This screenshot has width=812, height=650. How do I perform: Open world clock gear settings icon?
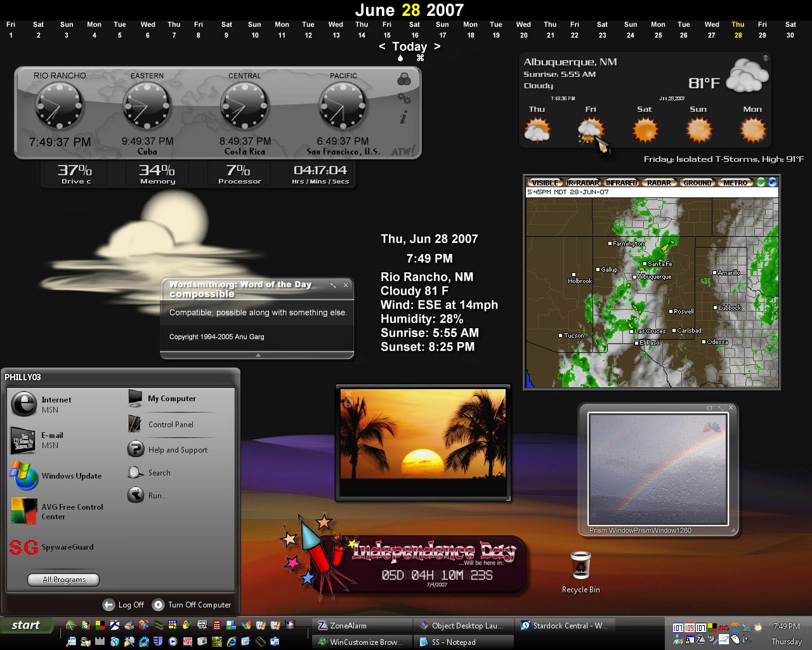[403, 98]
